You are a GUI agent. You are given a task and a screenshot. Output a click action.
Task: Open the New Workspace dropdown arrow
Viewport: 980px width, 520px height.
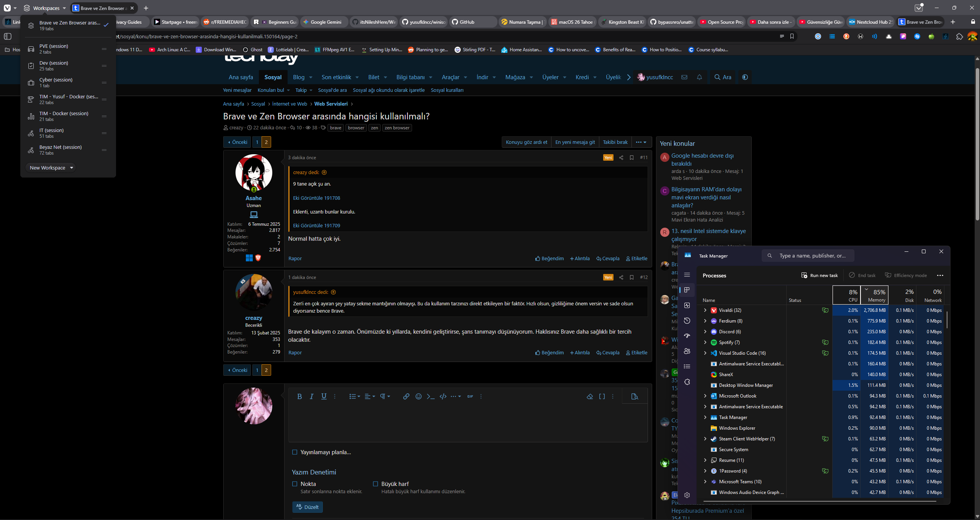tap(72, 168)
